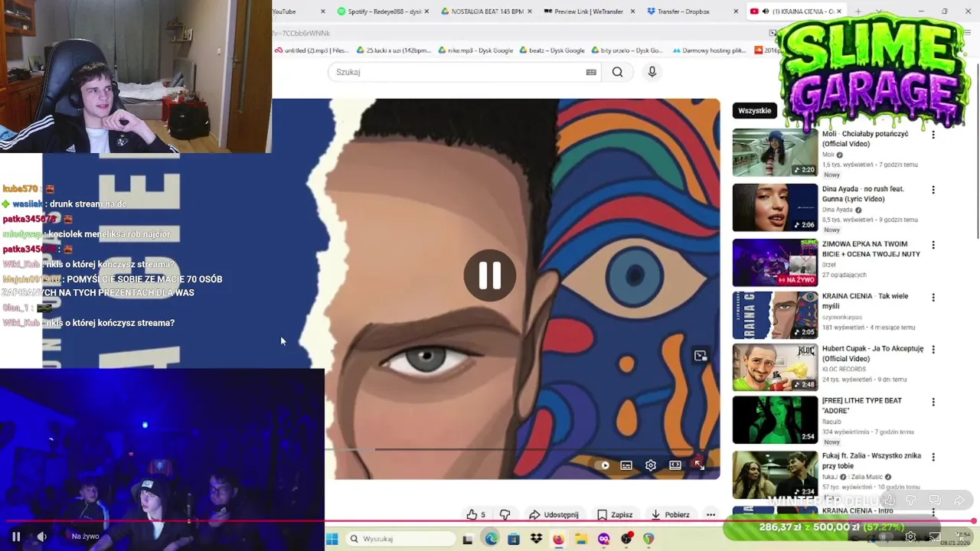Open Firefox from taskbar
The height and width of the screenshot is (551, 980).
coord(558,539)
